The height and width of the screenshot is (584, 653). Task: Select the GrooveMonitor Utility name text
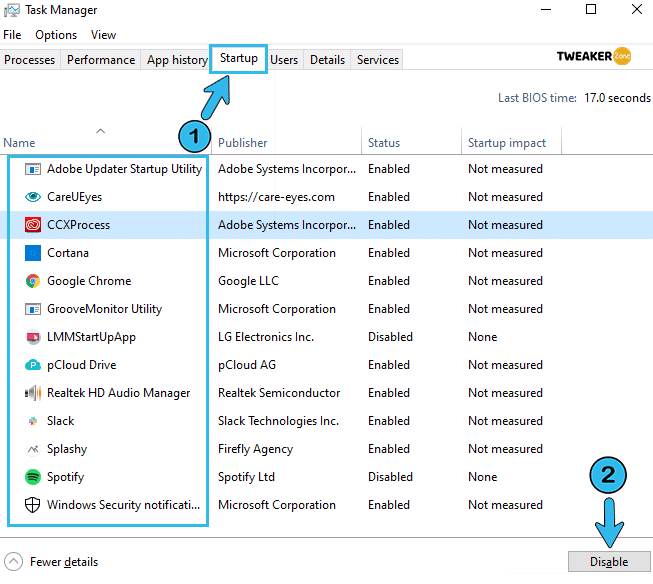104,309
